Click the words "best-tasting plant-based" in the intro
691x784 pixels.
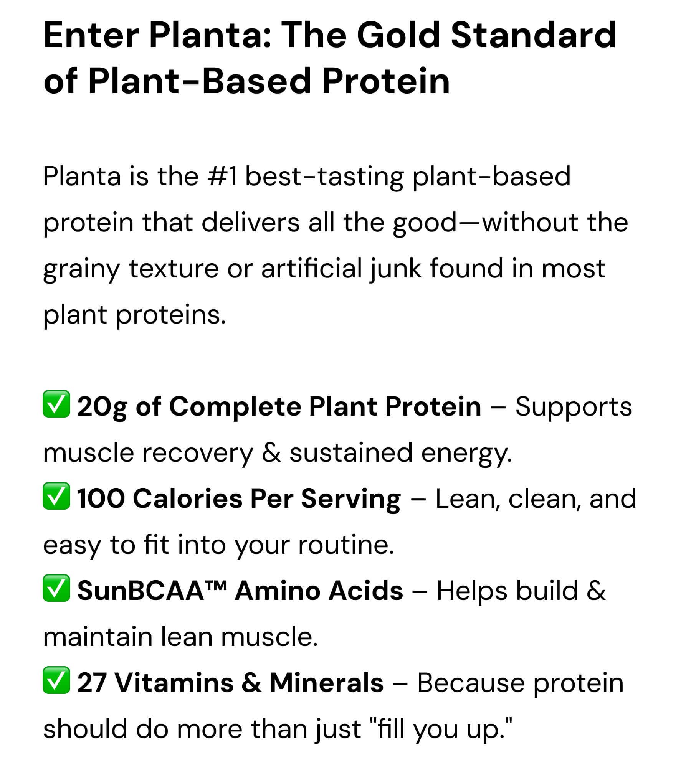click(x=408, y=177)
